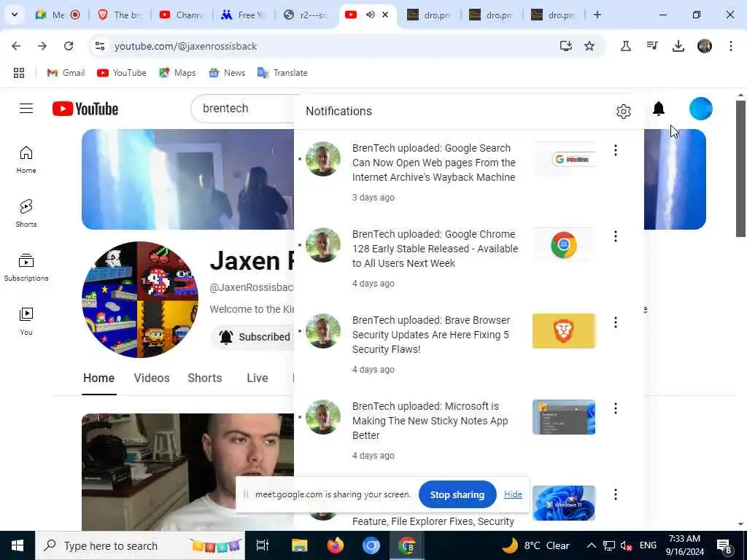747x560 pixels.
Task: Open options for Chrome 128 notification
Action: (616, 237)
